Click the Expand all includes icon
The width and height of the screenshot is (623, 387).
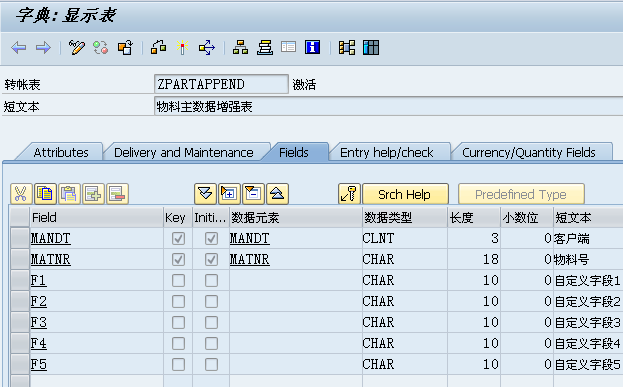pos(205,194)
